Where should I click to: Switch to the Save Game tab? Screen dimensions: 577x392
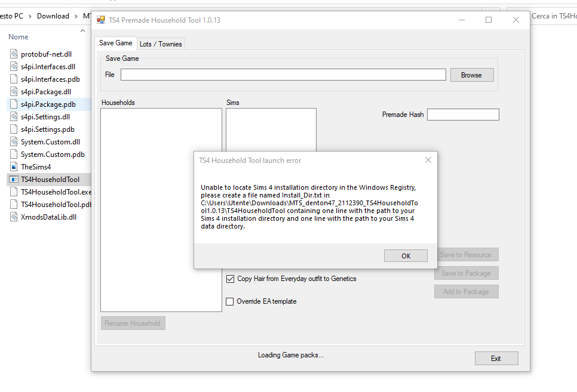point(115,43)
